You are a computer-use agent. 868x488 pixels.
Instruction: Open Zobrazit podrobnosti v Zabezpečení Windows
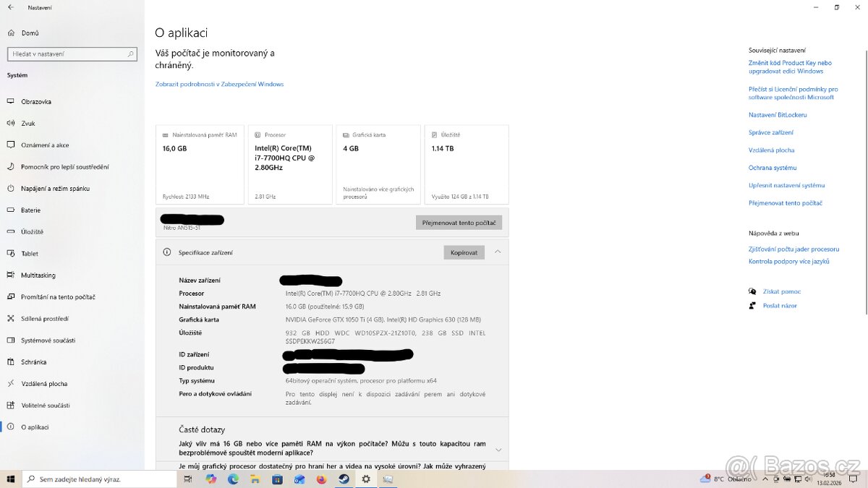[219, 84]
